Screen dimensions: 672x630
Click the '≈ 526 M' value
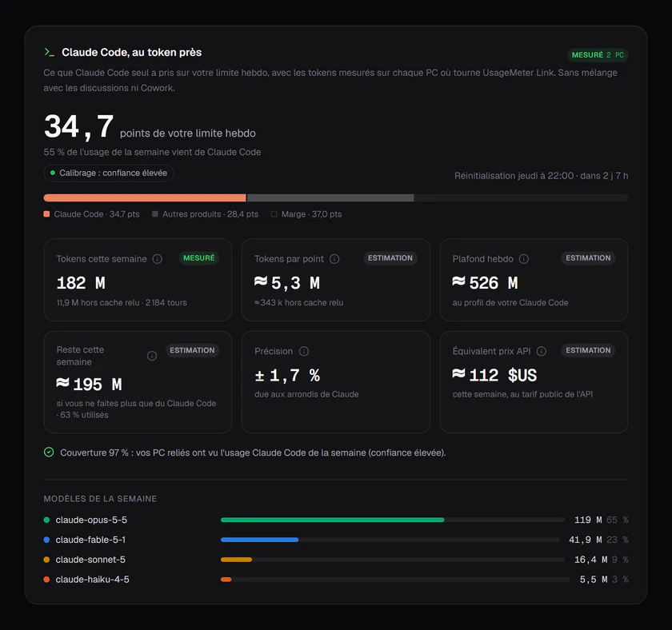[x=485, y=283]
